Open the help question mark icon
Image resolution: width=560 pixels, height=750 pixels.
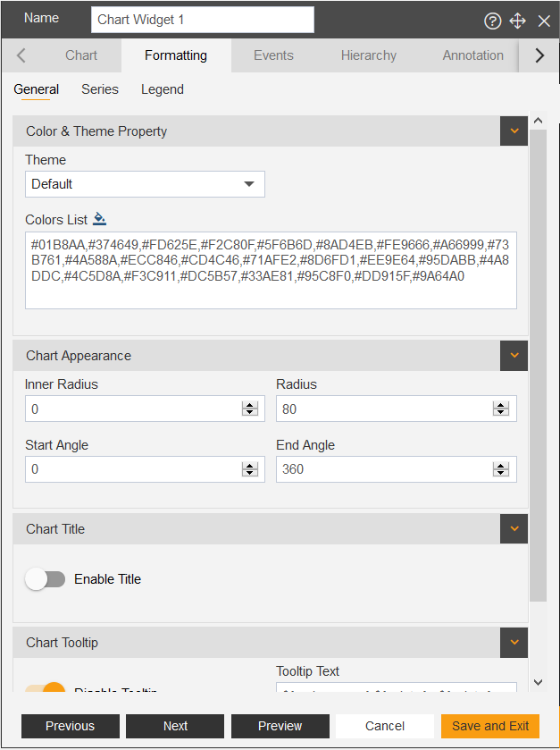(493, 21)
